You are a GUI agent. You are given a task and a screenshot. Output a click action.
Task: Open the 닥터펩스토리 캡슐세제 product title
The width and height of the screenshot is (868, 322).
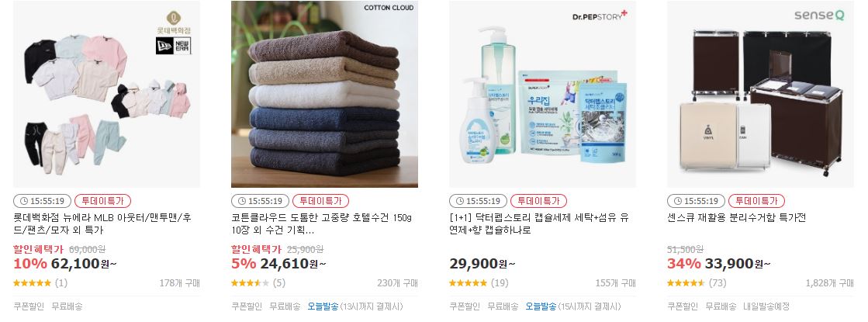tap(539, 223)
